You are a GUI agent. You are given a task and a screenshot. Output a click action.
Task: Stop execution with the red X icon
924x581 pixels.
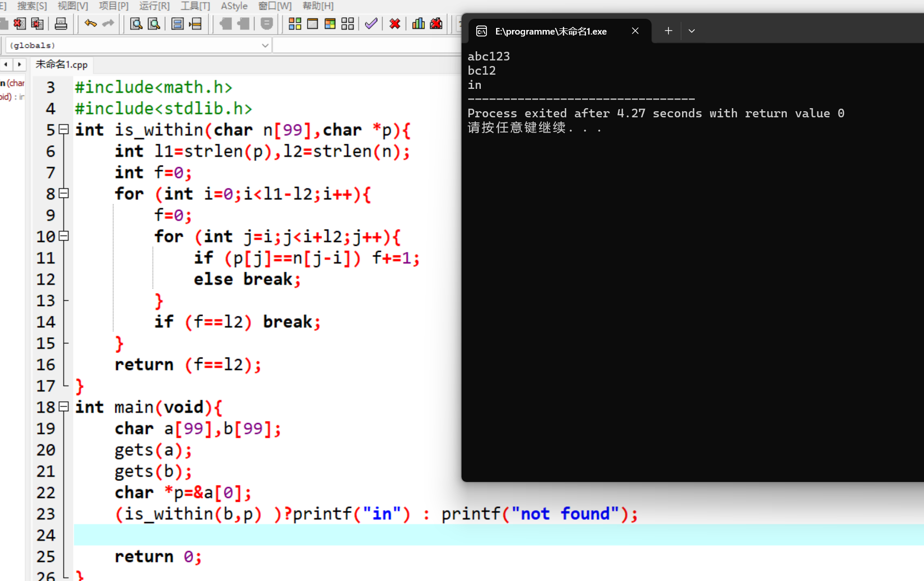395,23
